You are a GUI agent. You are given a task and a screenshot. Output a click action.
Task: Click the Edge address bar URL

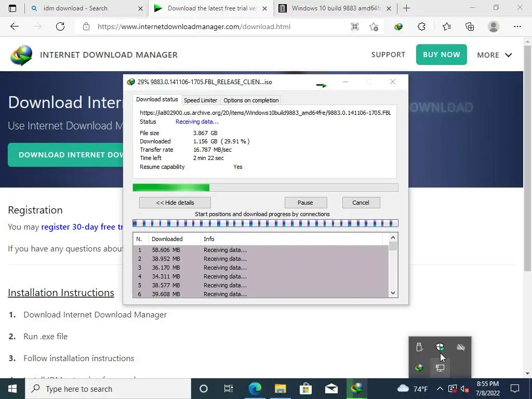pos(194,26)
